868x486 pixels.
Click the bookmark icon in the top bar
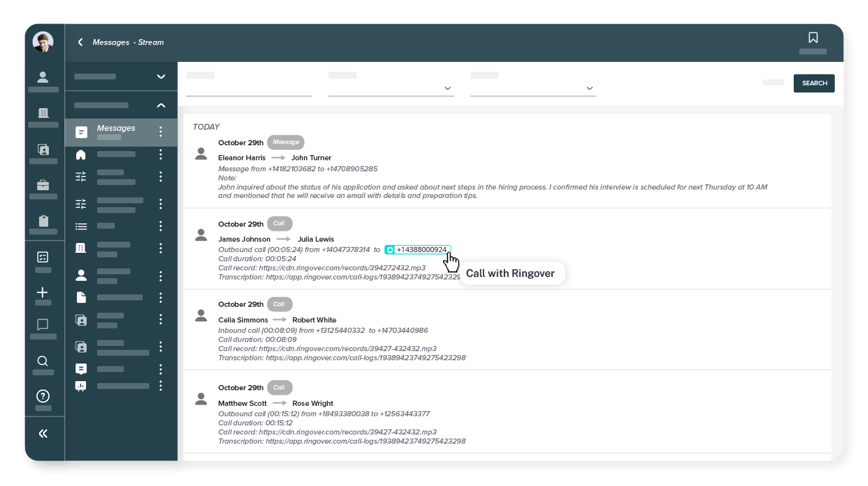813,38
